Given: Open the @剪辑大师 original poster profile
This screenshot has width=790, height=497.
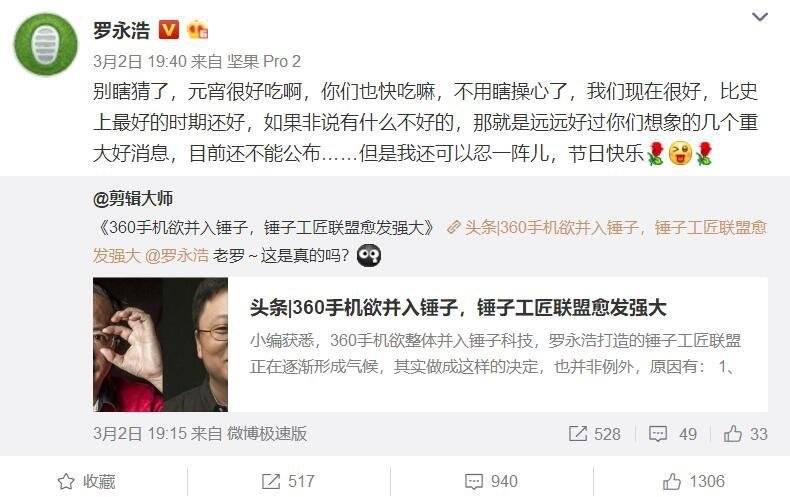Looking at the screenshot, I should 133,199.
